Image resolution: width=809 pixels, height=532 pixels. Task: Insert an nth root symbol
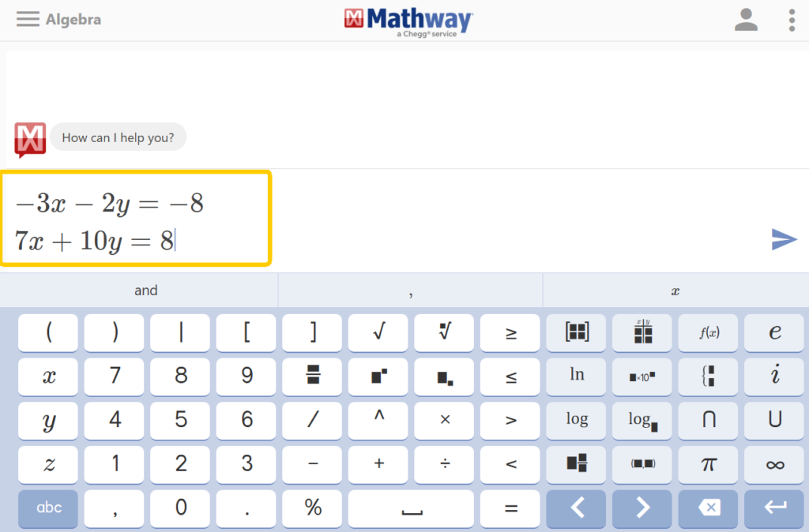coord(444,332)
